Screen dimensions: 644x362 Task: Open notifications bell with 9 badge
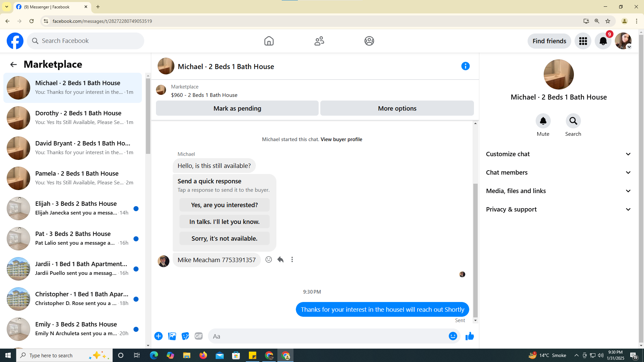click(603, 41)
